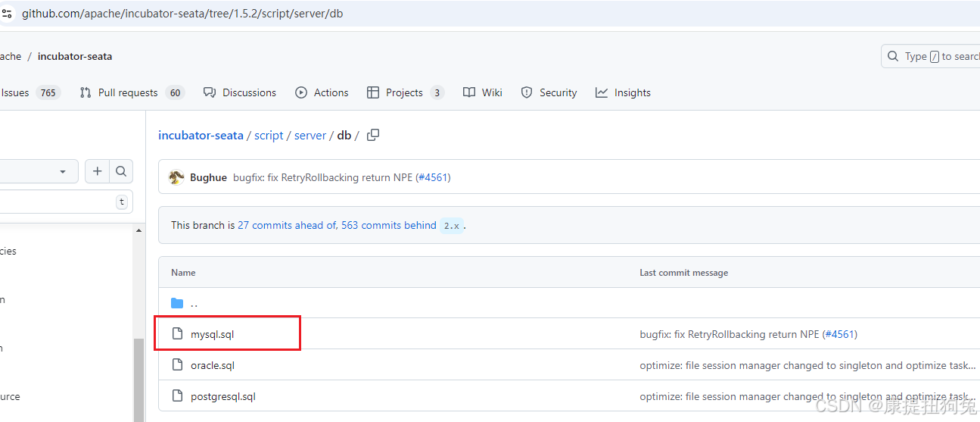Click the sidebar search files button
Screen dimensions: 980x422
[121, 172]
